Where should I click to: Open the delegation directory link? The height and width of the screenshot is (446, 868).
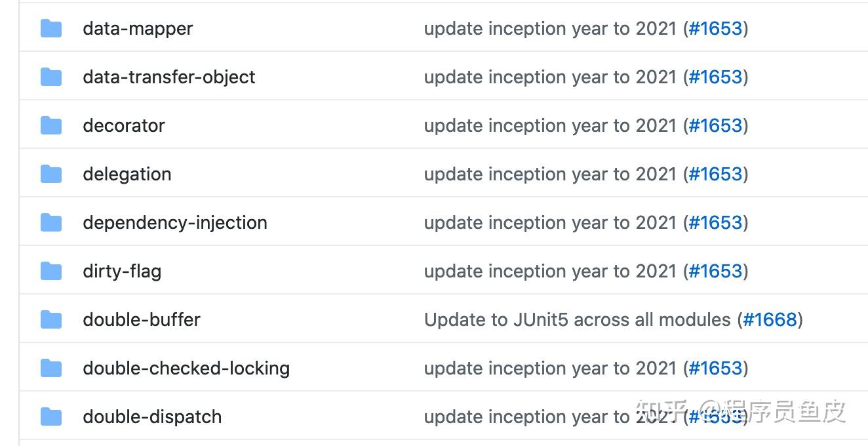[127, 174]
